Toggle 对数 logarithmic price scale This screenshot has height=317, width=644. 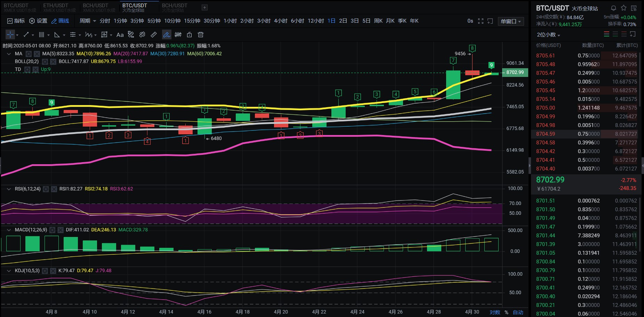[x=494, y=312]
